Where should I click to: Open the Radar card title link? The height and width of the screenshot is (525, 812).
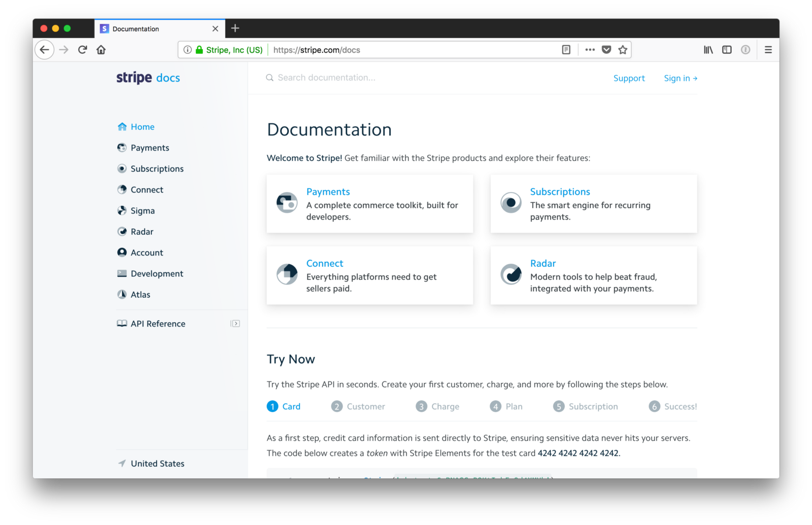tap(543, 263)
